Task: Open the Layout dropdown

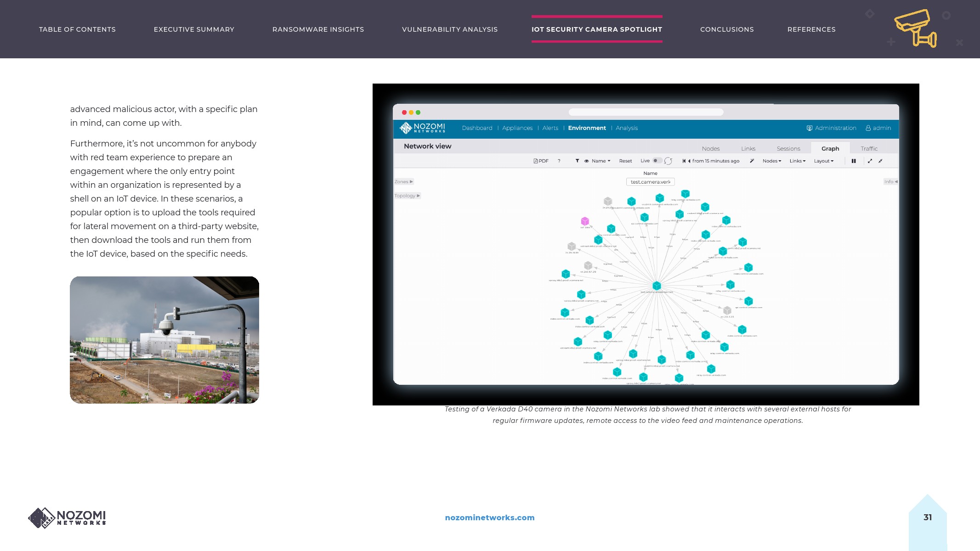Action: click(x=823, y=161)
